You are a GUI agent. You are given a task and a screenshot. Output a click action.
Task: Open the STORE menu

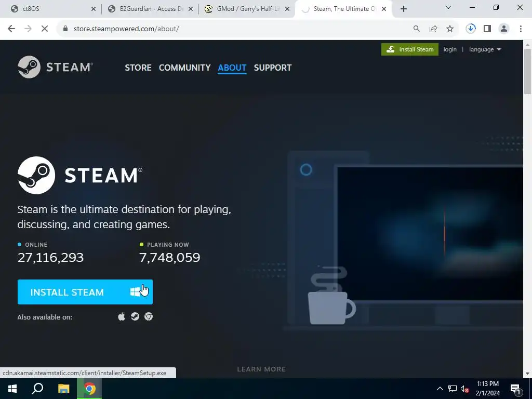click(138, 68)
